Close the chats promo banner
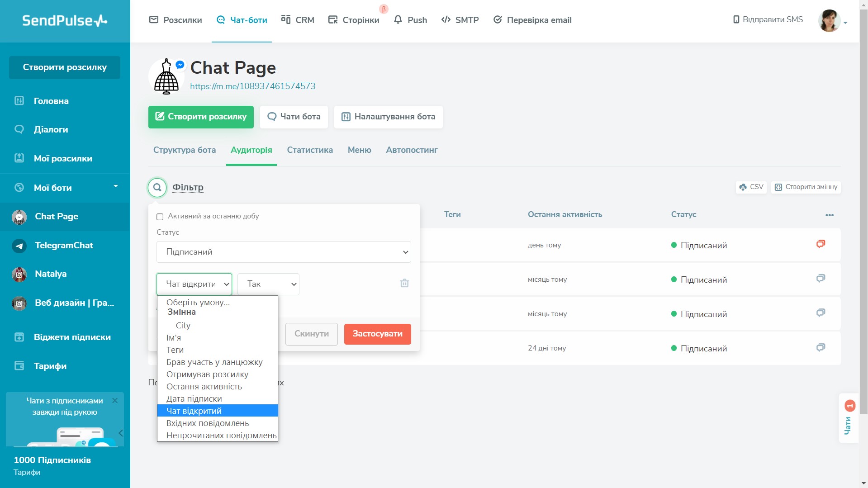The image size is (868, 488). (x=115, y=401)
